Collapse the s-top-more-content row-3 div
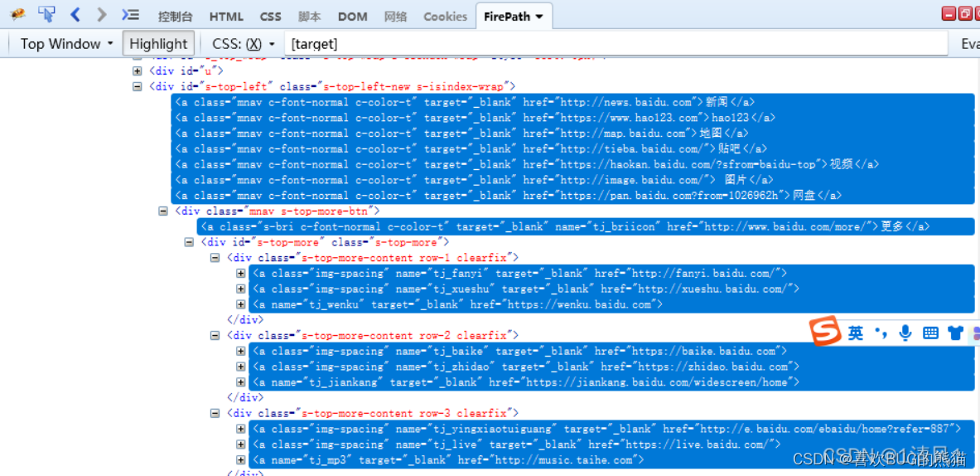Screen dimensions: 980x476 click(x=215, y=414)
